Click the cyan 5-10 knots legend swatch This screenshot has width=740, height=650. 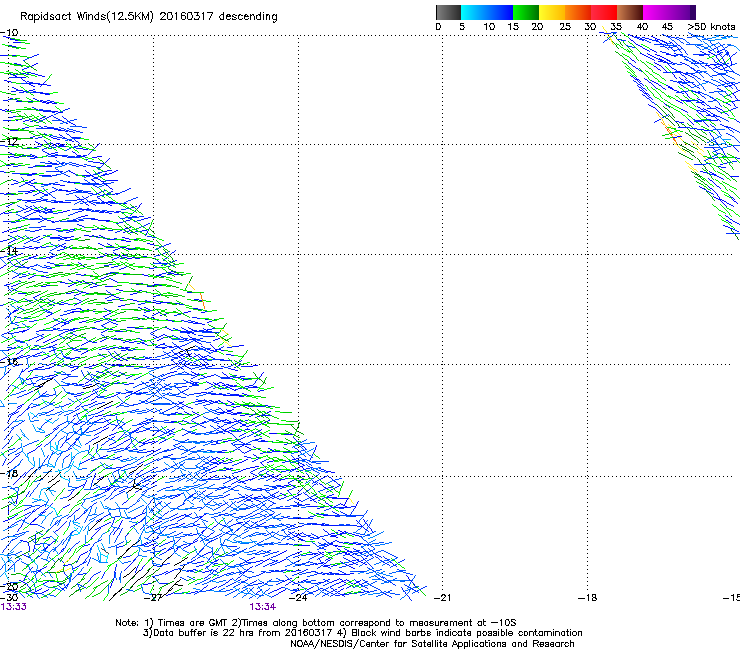(x=474, y=12)
